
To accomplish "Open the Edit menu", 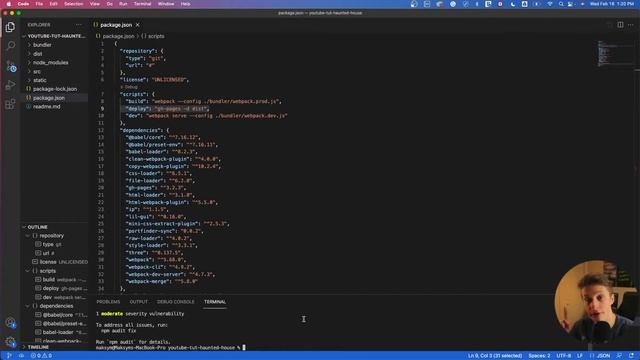I will pyautogui.click(x=53, y=4).
